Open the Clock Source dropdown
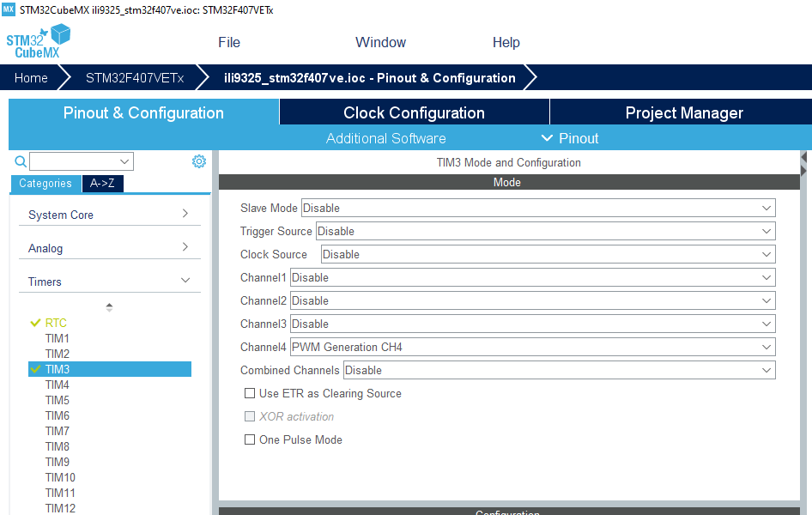 tap(548, 255)
